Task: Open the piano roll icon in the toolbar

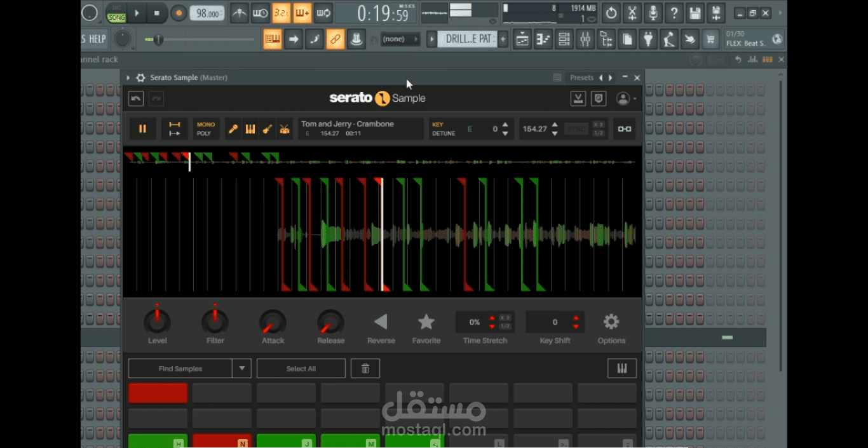Action: (543, 39)
